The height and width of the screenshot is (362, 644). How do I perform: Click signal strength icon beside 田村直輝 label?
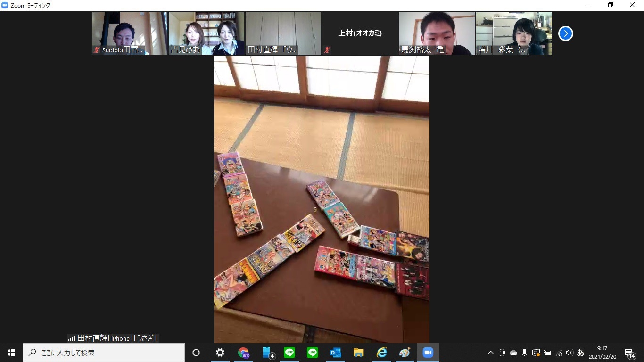click(x=72, y=338)
